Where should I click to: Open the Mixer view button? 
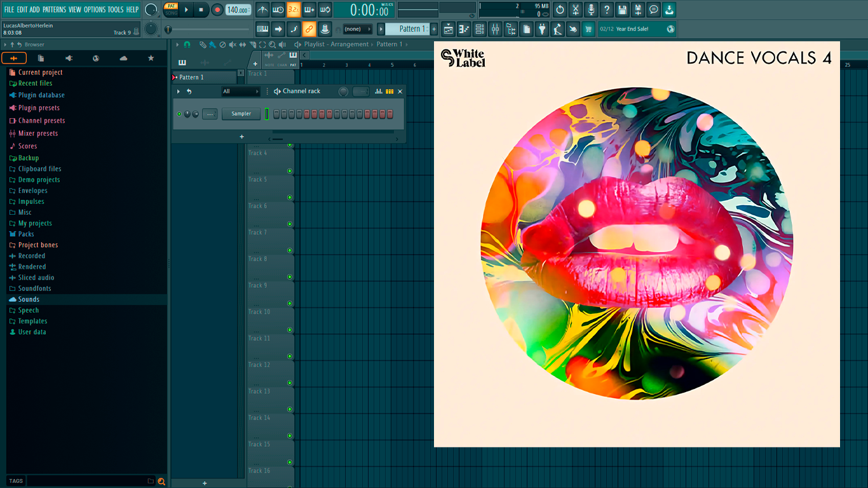click(x=495, y=29)
